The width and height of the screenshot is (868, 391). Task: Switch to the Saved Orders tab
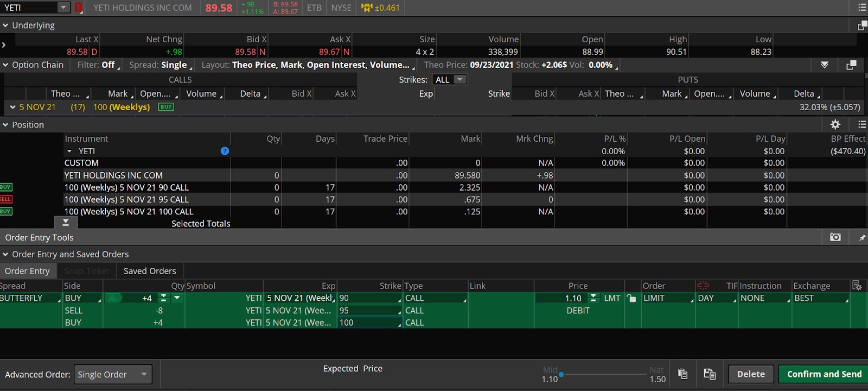[x=150, y=270]
